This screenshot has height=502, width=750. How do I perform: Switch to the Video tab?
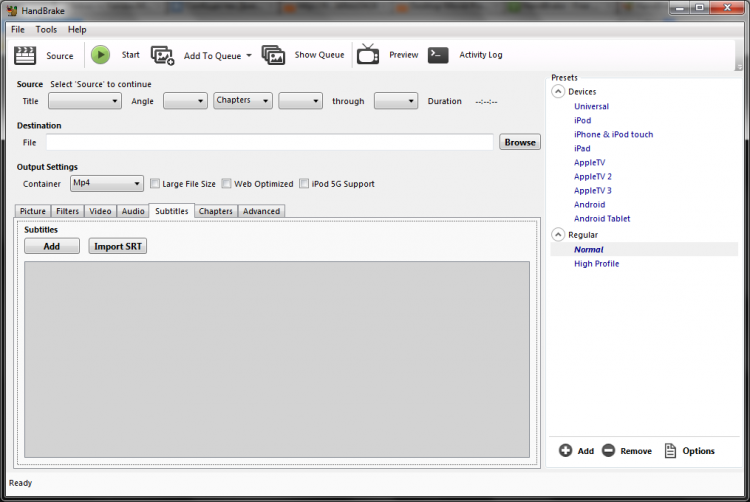click(100, 211)
